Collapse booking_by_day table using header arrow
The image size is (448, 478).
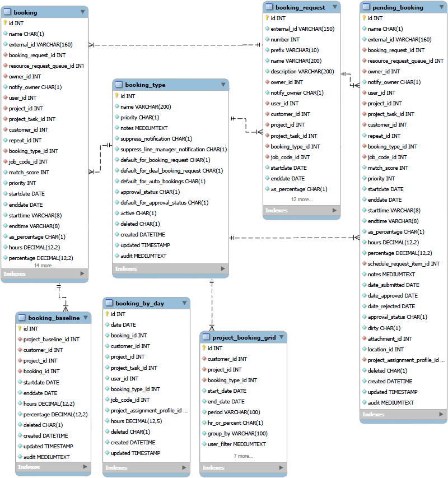185,303
